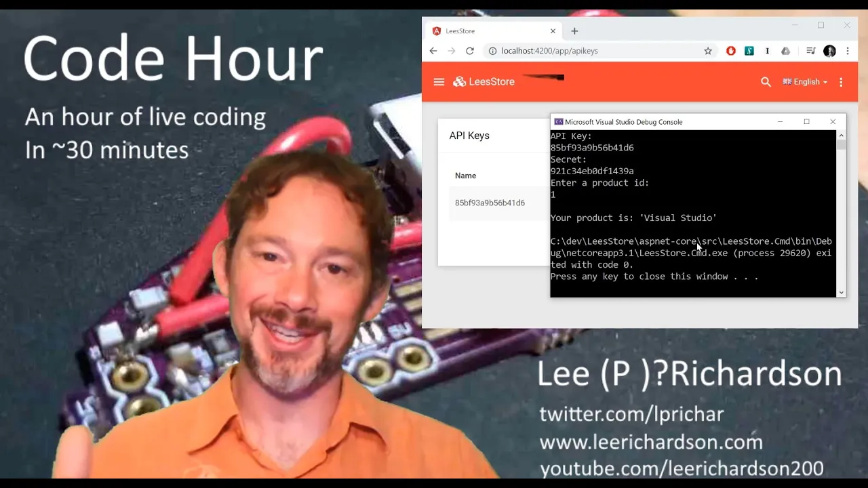Viewport: 868px width, 488px height.
Task: Click the gray drive extension icon
Action: (x=785, y=51)
